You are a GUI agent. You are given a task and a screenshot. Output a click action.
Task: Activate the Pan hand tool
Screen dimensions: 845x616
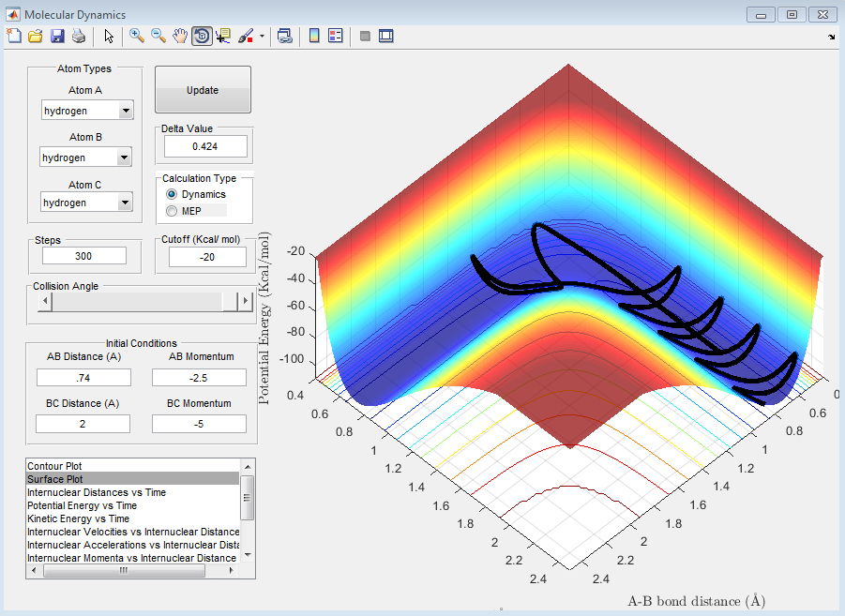(x=180, y=37)
